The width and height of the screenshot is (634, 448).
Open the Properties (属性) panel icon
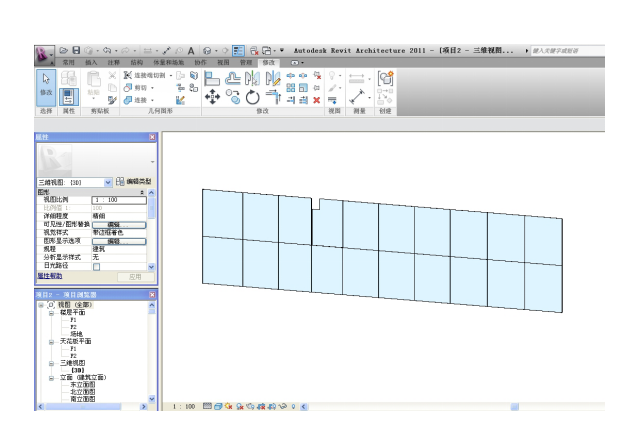click(x=69, y=98)
